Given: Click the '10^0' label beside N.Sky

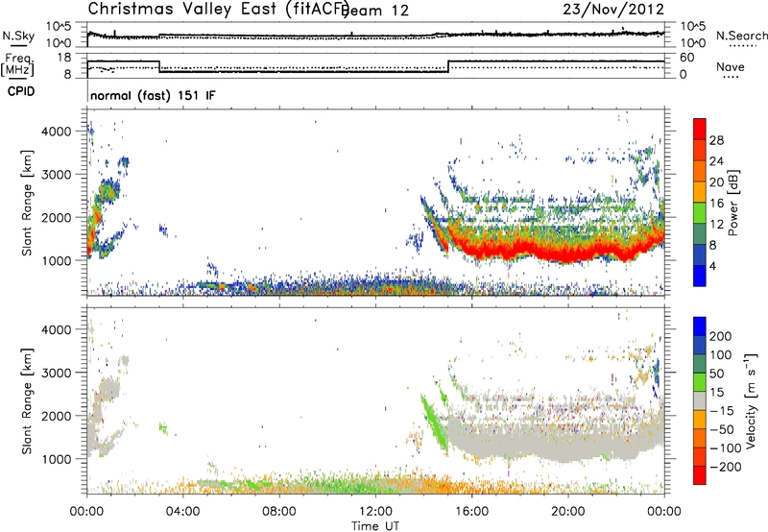Looking at the screenshot, I should [x=60, y=43].
